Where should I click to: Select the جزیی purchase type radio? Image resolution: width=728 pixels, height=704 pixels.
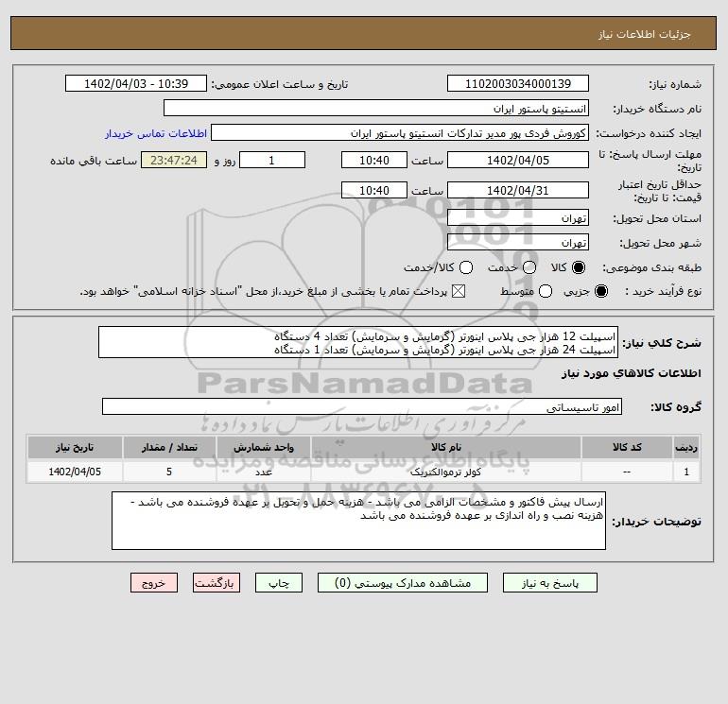(x=600, y=291)
